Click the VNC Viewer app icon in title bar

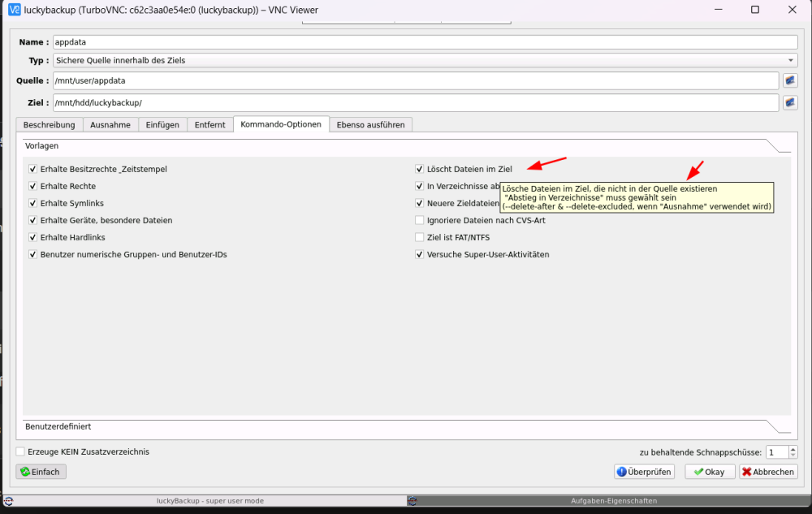tap(15, 9)
